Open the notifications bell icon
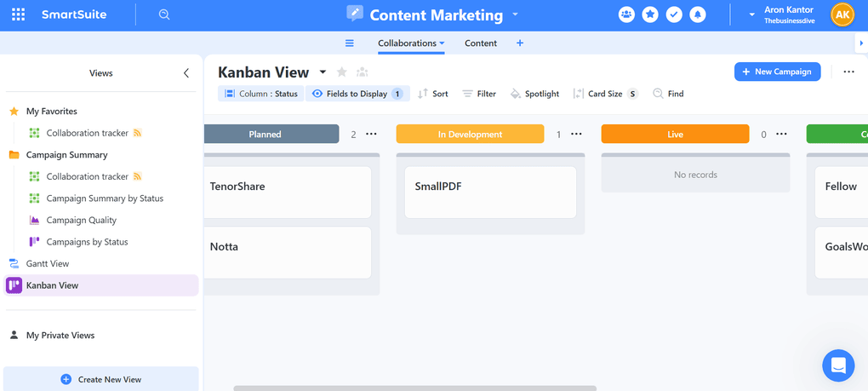Image resolution: width=868 pixels, height=391 pixels. pyautogui.click(x=698, y=15)
